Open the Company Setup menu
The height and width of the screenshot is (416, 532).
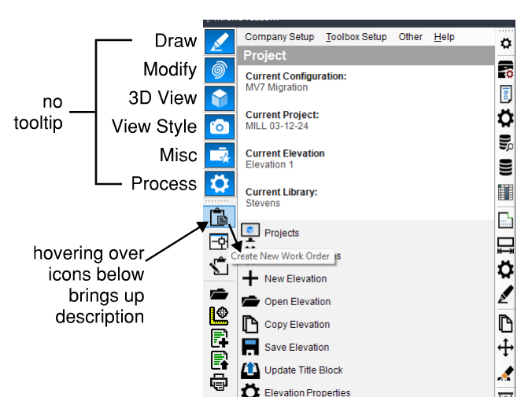(279, 37)
